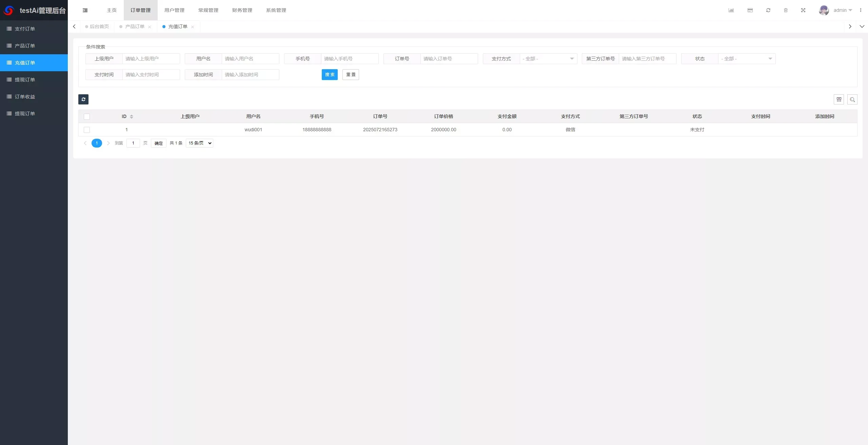The height and width of the screenshot is (445, 868).
Task: Open the 用户管理 top menu
Action: (174, 10)
